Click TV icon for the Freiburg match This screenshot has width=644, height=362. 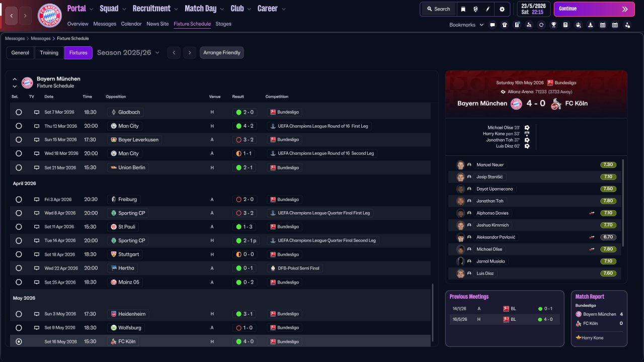click(x=36, y=200)
